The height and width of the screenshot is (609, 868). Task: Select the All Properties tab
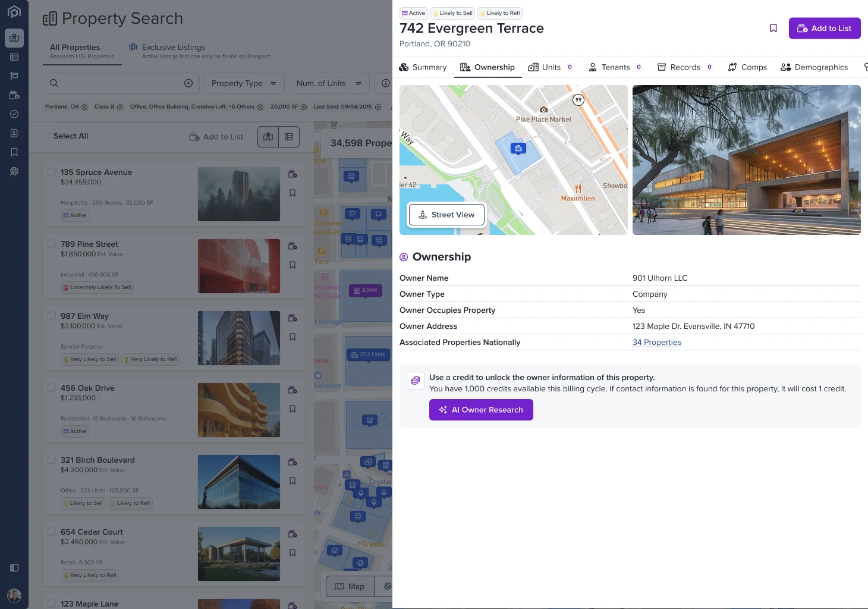(82, 52)
